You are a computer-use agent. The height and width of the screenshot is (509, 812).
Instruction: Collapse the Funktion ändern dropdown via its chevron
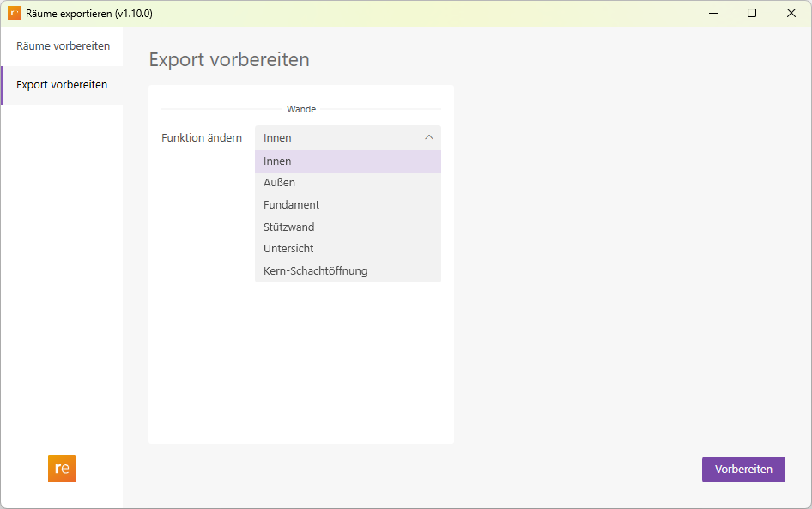[430, 137]
